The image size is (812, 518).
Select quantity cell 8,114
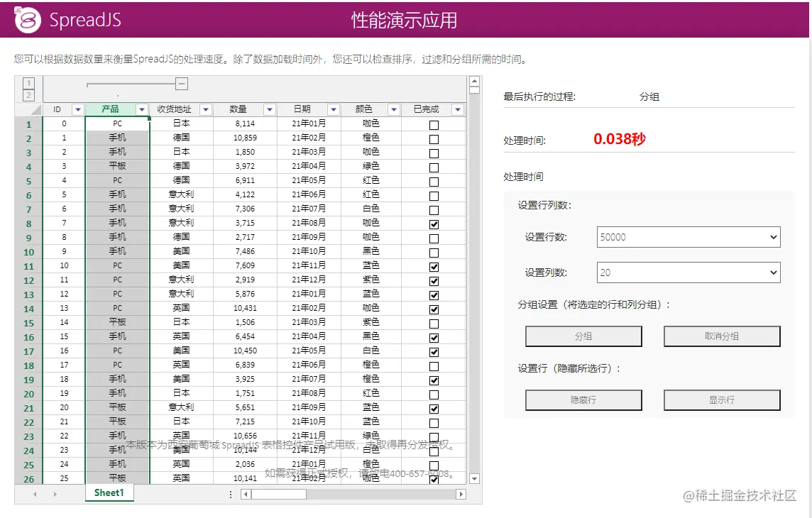point(245,123)
